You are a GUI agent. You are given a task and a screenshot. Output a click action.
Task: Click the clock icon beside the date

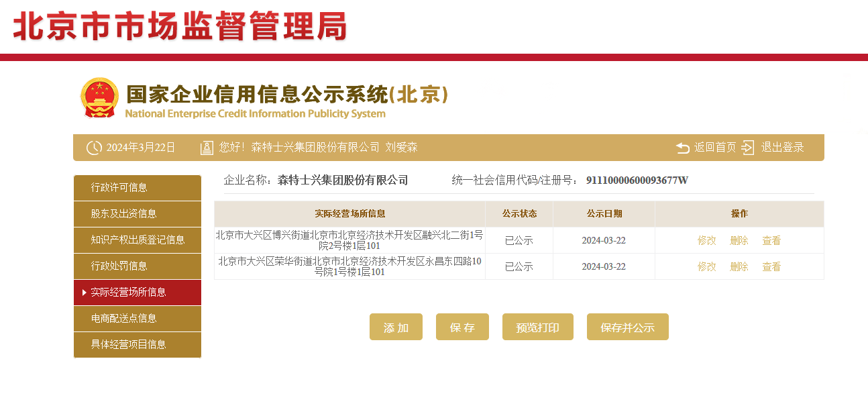[95, 148]
